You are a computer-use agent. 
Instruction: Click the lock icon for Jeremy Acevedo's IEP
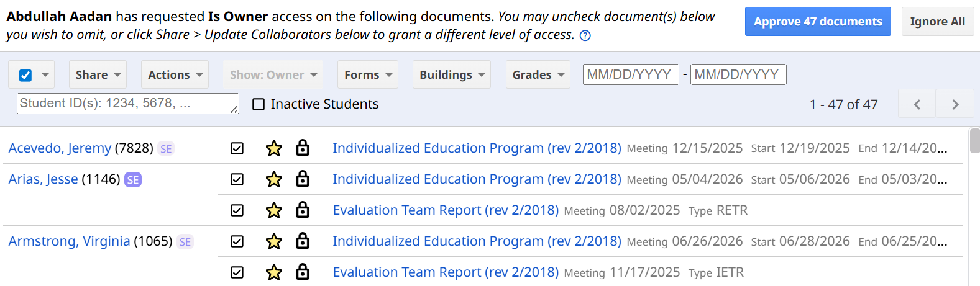303,148
